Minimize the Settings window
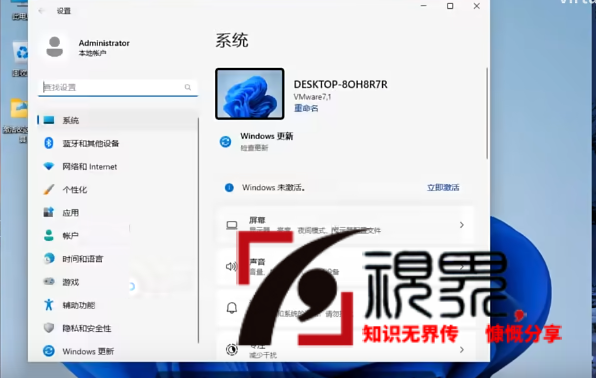The width and height of the screenshot is (596, 378). tap(424, 6)
